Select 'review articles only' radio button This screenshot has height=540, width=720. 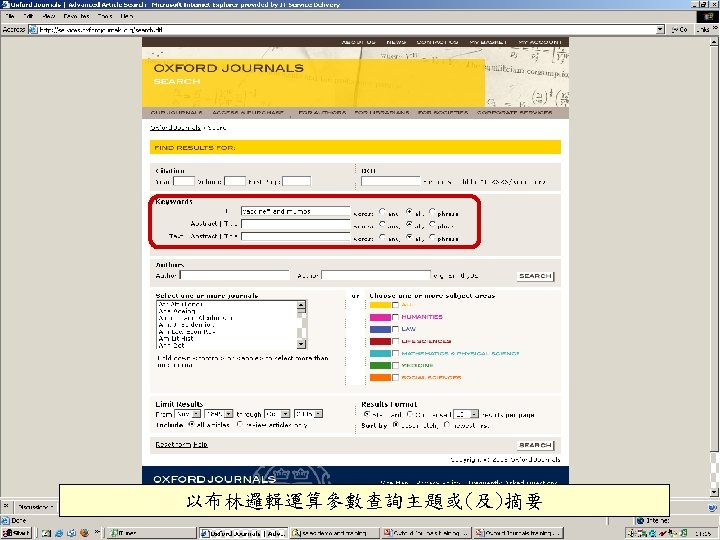(240, 425)
